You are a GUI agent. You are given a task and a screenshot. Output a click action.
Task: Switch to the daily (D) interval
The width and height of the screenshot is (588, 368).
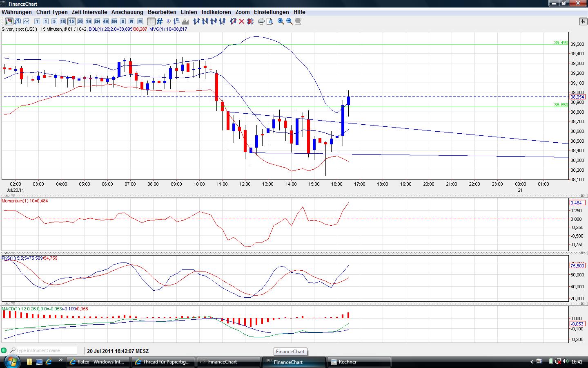(123, 21)
